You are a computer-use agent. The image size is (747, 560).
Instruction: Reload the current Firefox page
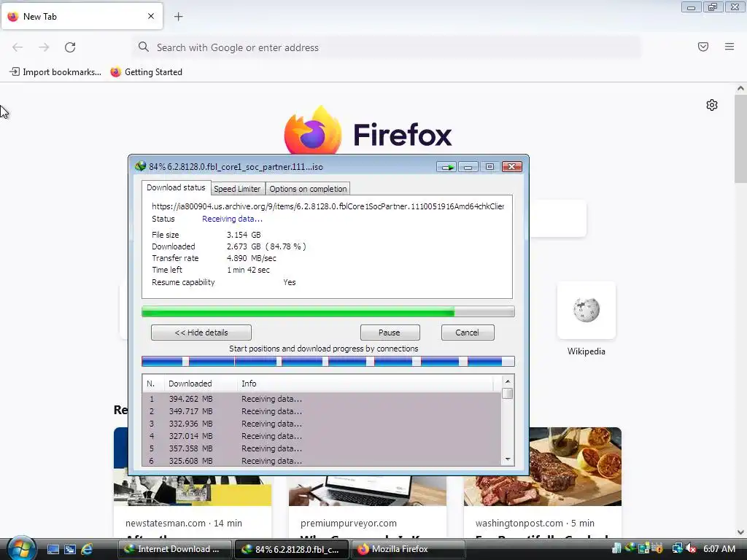(x=70, y=47)
